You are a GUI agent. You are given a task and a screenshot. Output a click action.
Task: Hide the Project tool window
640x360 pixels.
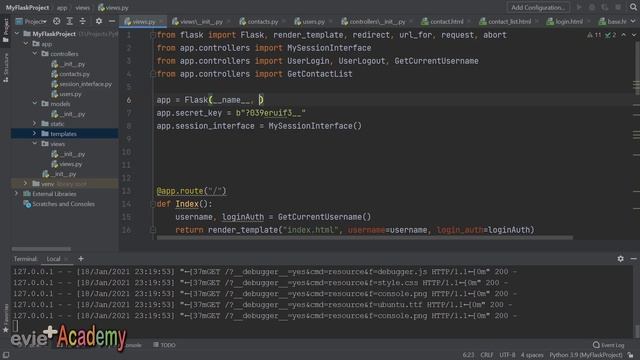click(x=111, y=21)
